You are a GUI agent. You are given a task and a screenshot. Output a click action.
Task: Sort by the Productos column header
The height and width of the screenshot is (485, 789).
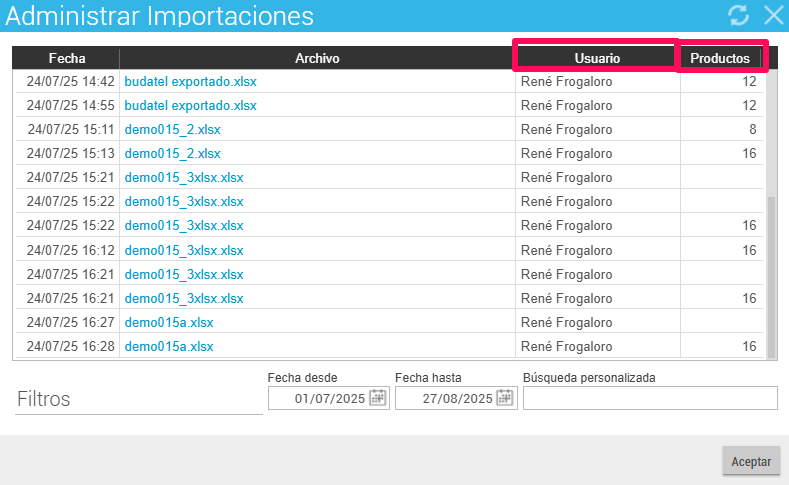720,58
